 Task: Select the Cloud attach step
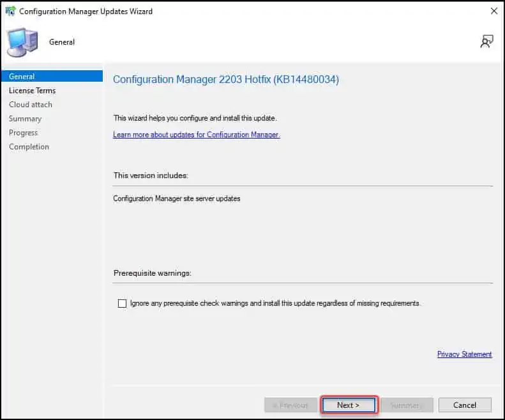[x=31, y=105]
